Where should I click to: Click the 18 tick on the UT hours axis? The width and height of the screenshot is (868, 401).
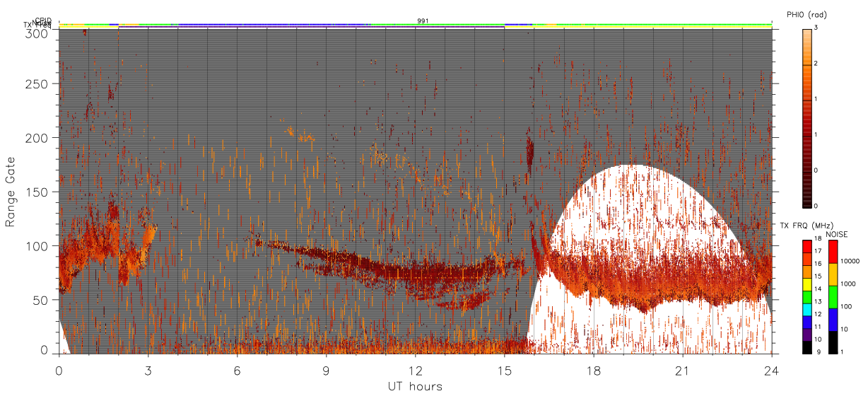pyautogui.click(x=593, y=370)
